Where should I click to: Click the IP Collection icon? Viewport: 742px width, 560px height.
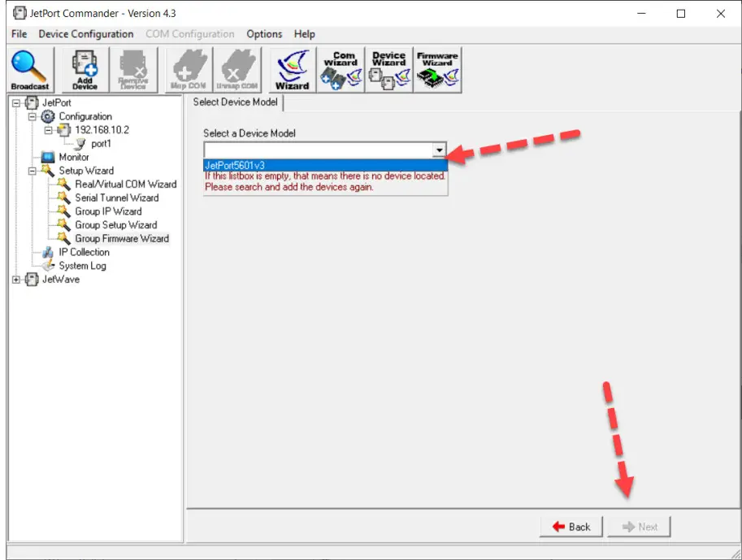pos(48,252)
